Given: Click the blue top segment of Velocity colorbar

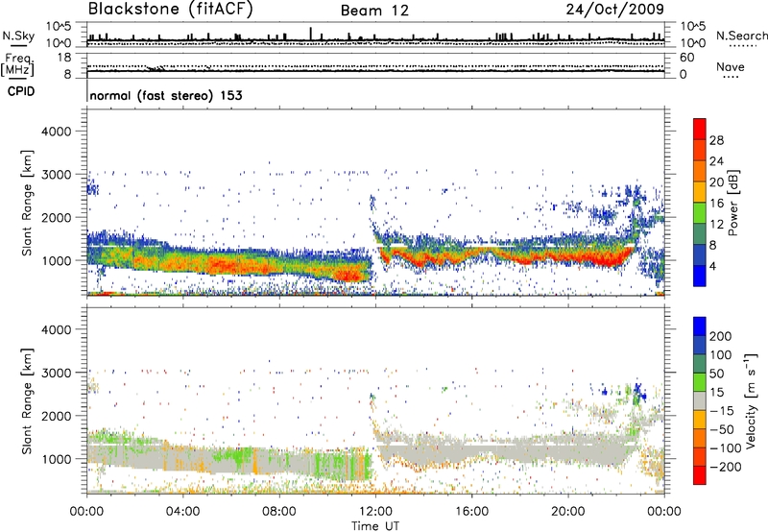Looking at the screenshot, I should pyautogui.click(x=700, y=326).
